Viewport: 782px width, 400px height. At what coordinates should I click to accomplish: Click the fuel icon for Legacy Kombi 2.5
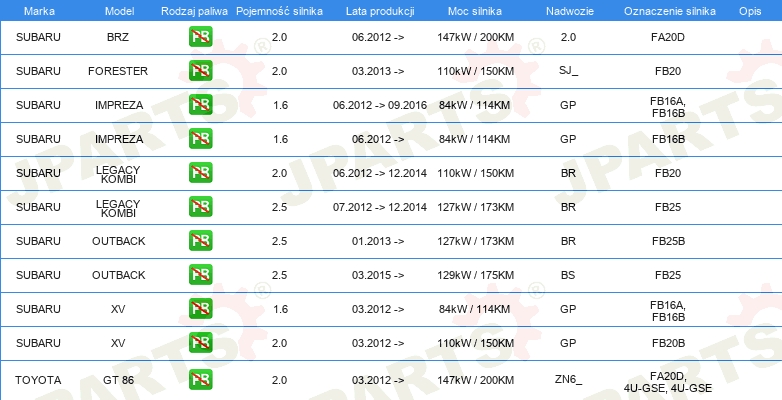coord(200,207)
